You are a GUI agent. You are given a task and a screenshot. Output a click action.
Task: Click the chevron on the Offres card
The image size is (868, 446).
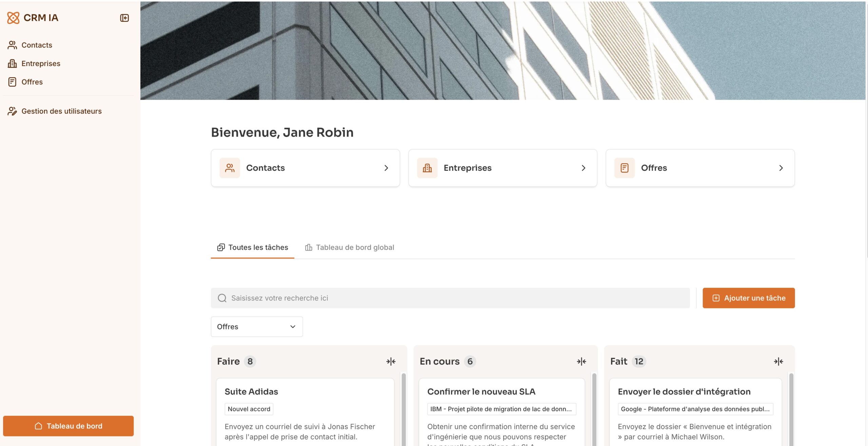[781, 168]
